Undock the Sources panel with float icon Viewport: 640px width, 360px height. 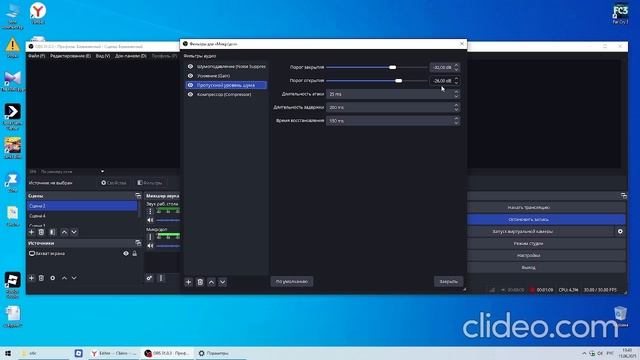click(138, 243)
